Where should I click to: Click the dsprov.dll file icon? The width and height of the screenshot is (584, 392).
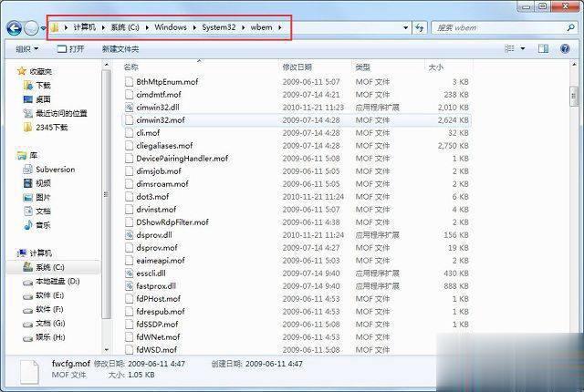point(129,234)
